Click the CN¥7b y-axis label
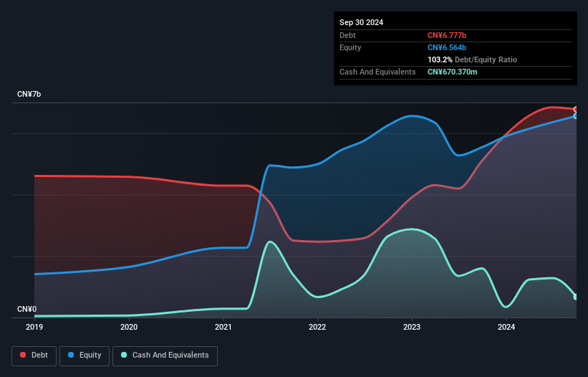 [x=29, y=94]
